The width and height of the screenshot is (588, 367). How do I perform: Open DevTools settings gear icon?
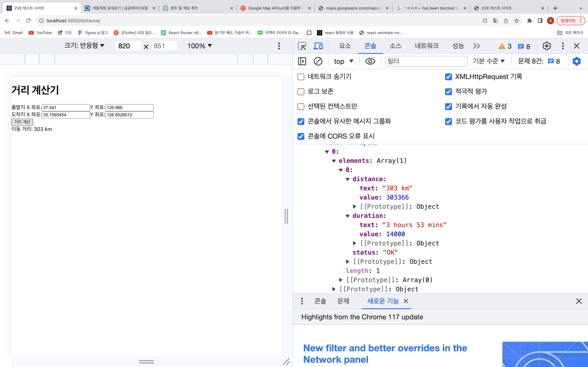coord(546,46)
